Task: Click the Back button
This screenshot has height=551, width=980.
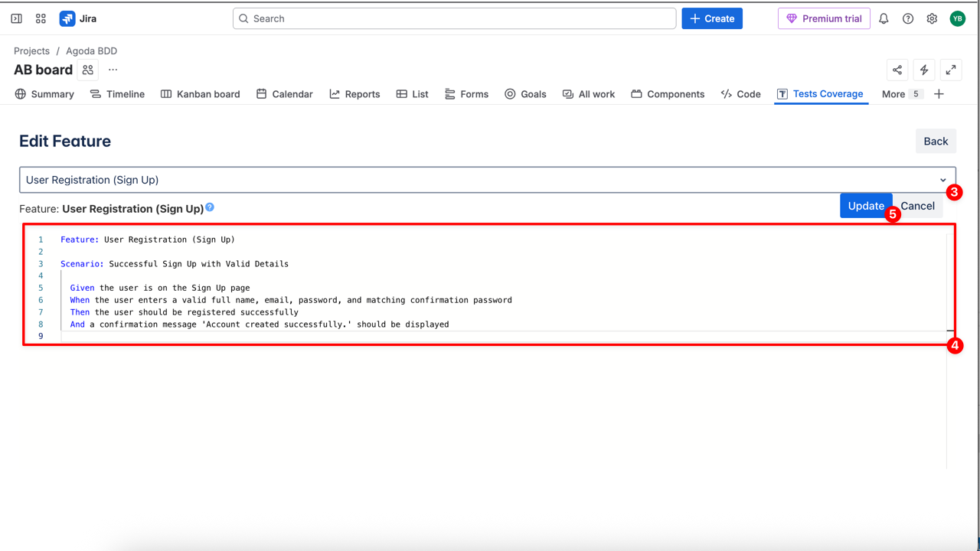Action: click(x=936, y=141)
